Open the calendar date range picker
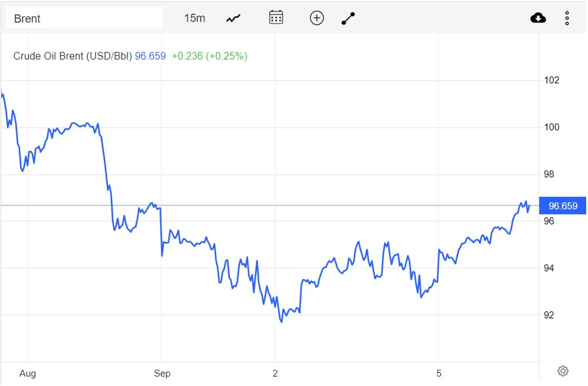 pyautogui.click(x=276, y=17)
